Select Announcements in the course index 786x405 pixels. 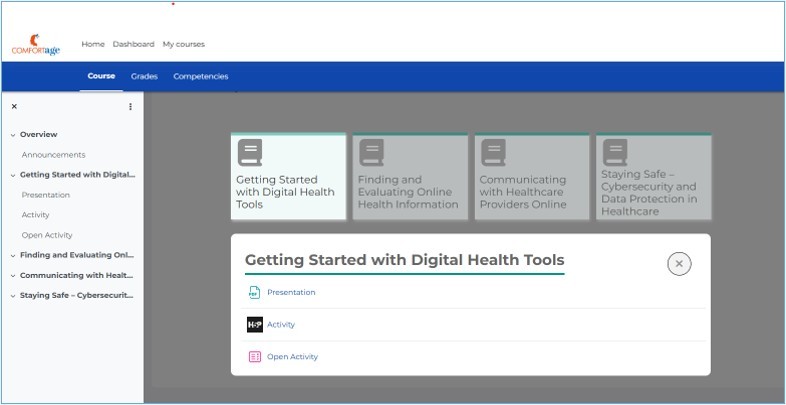(x=53, y=155)
